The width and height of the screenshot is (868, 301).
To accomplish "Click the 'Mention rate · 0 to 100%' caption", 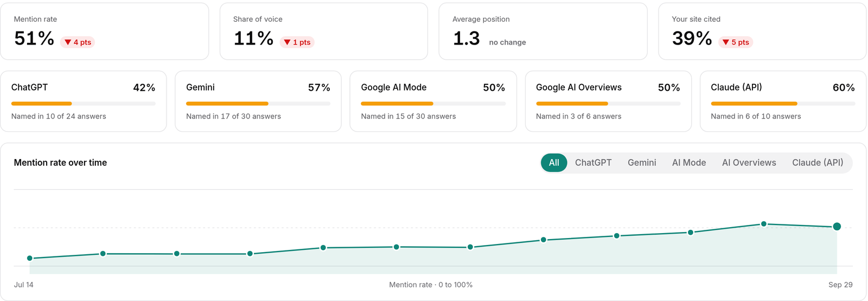I will tap(431, 285).
